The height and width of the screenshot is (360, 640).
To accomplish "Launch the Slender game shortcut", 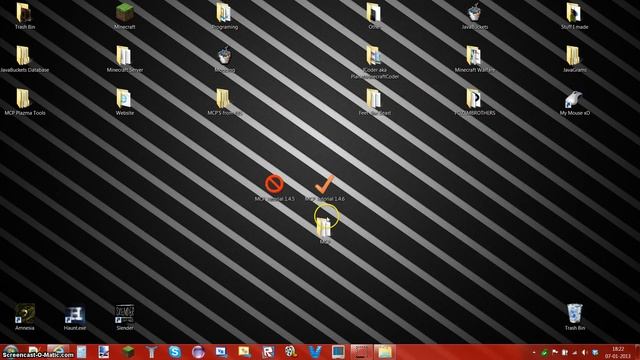I will tap(124, 317).
